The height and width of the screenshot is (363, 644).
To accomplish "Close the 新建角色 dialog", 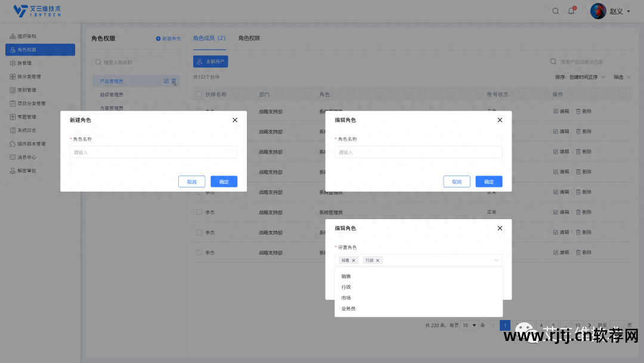I will [235, 120].
